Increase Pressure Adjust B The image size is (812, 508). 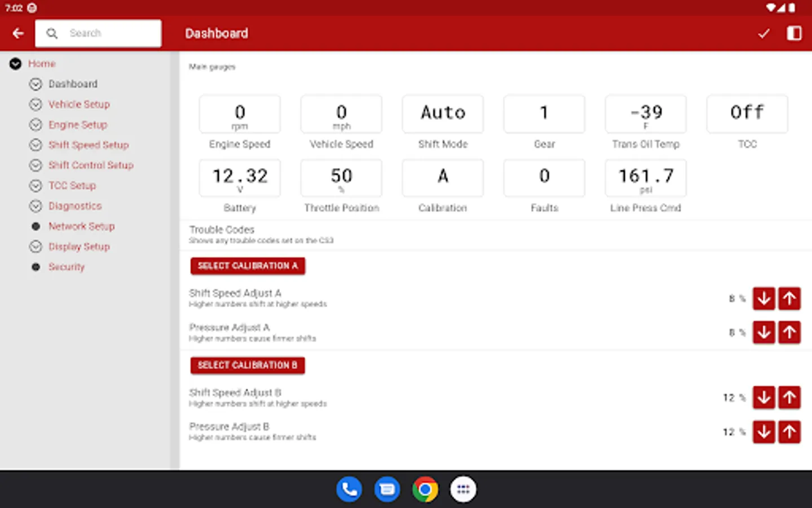pyautogui.click(x=789, y=432)
